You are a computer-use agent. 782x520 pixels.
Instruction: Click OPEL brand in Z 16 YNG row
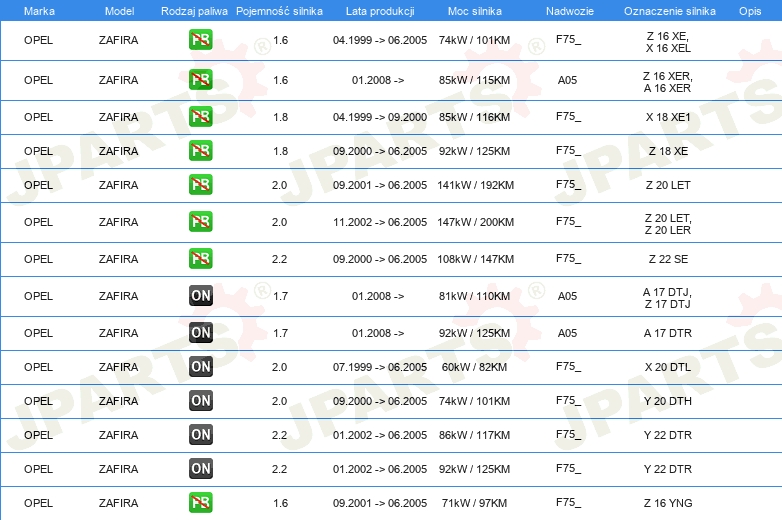point(38,503)
